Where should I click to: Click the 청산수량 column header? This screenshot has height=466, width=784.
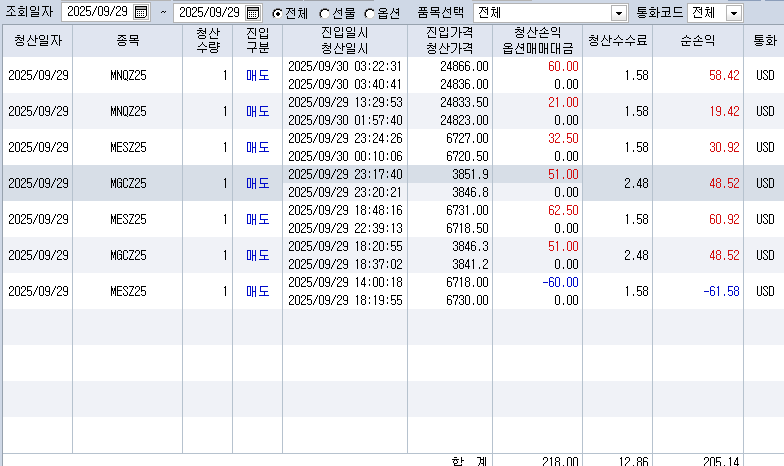pos(208,40)
